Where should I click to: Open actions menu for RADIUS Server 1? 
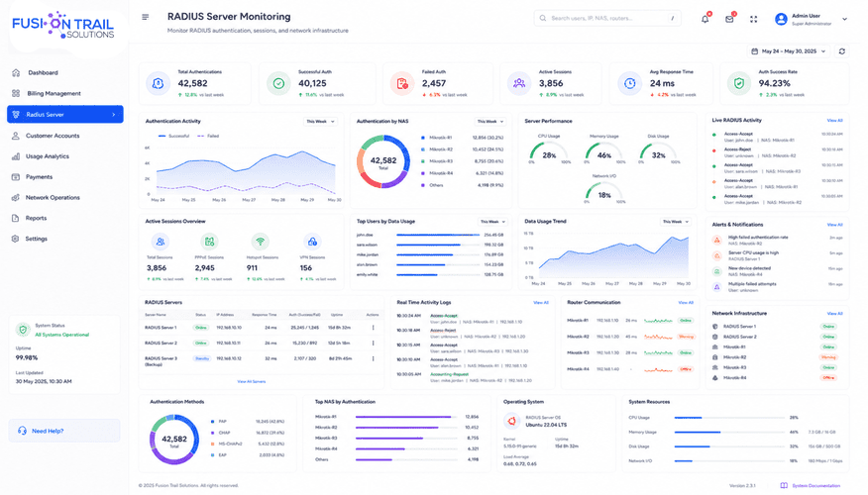tap(374, 328)
